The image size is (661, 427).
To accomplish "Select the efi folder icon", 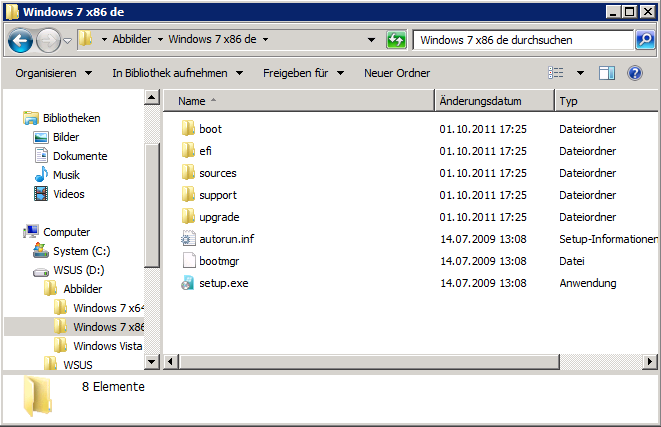I will tap(188, 150).
